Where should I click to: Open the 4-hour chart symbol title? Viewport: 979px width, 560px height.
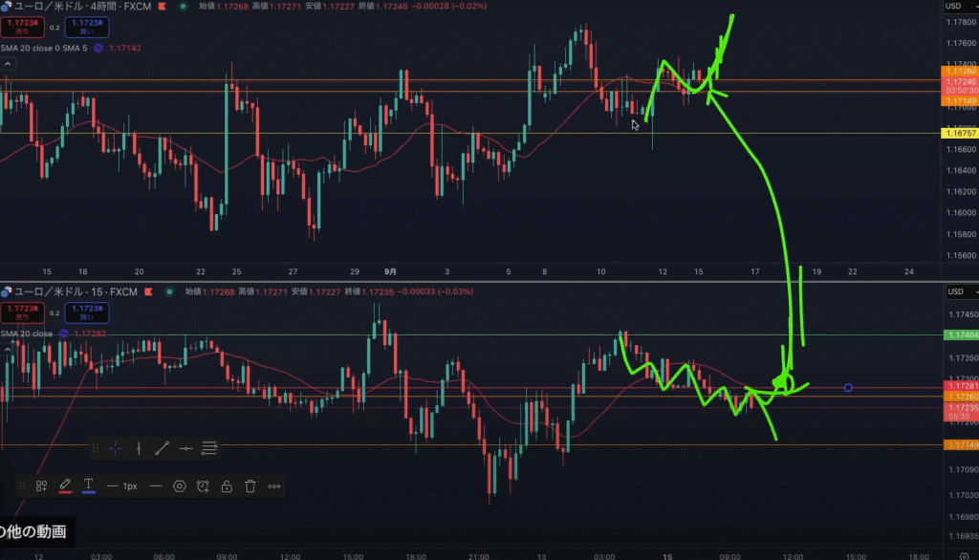coord(82,7)
